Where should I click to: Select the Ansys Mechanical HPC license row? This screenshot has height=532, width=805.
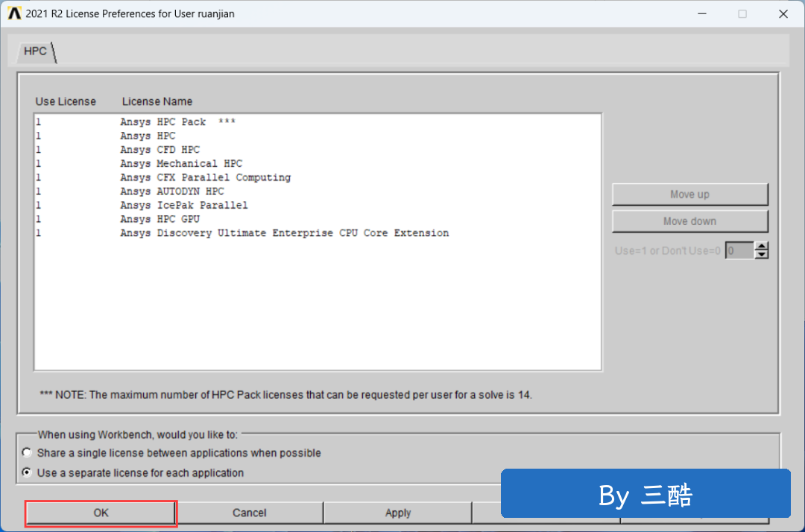[318, 164]
